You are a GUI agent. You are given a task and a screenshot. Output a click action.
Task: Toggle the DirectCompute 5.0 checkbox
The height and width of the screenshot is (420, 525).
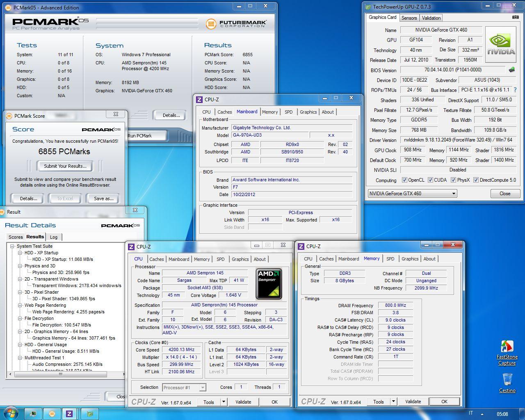pyautogui.click(x=476, y=180)
